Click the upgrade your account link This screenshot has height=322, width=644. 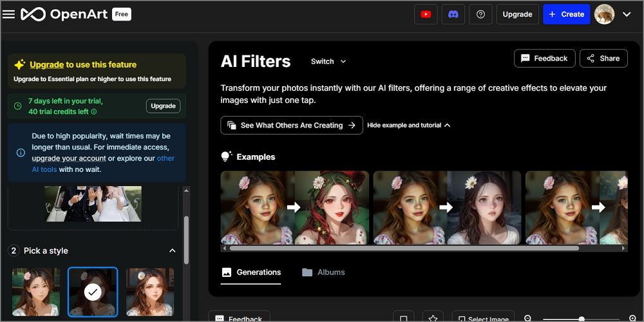69,158
